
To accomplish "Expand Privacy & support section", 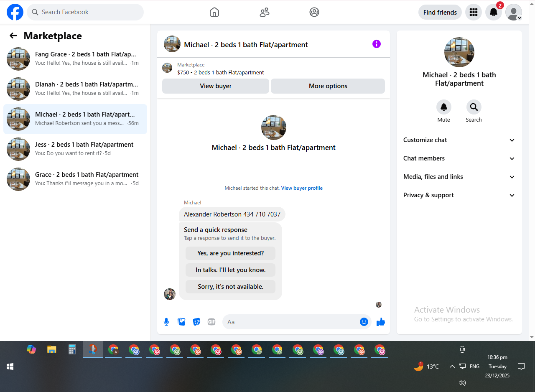I will (x=459, y=195).
